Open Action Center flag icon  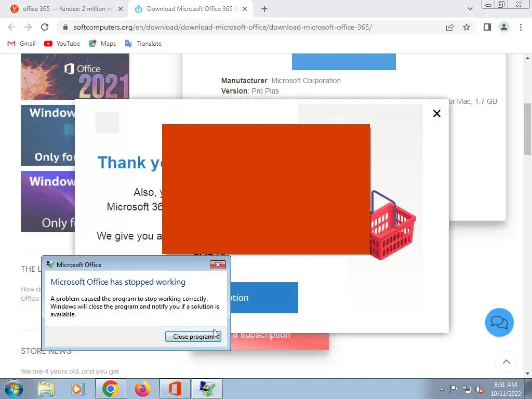coord(454,389)
